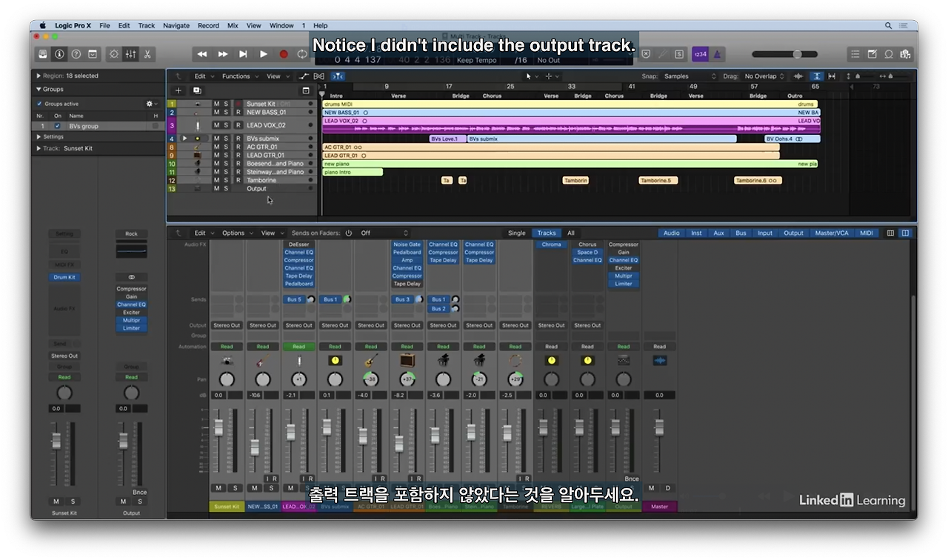Expand the Settings disclosure triangle

(39, 137)
